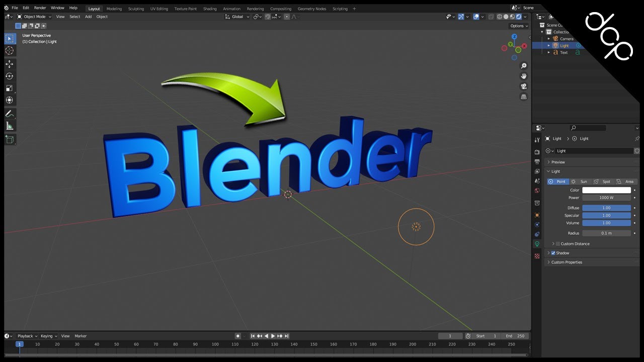Select the Scale tool
The image size is (644, 362).
(10, 88)
